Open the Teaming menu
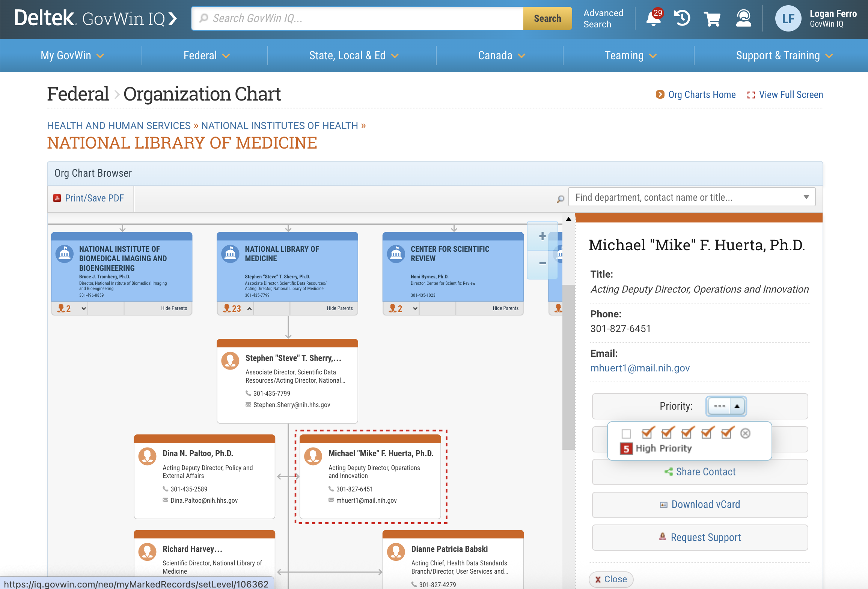 tap(630, 56)
